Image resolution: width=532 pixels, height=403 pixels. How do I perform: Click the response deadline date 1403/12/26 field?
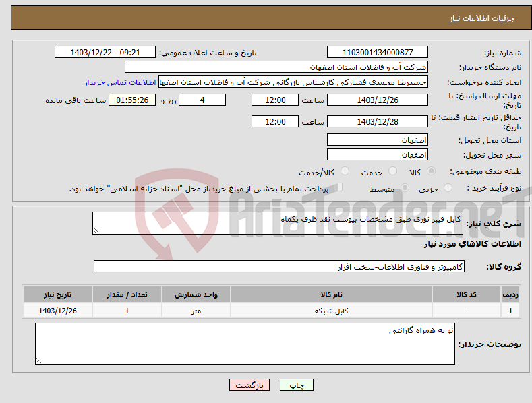pyautogui.click(x=378, y=100)
